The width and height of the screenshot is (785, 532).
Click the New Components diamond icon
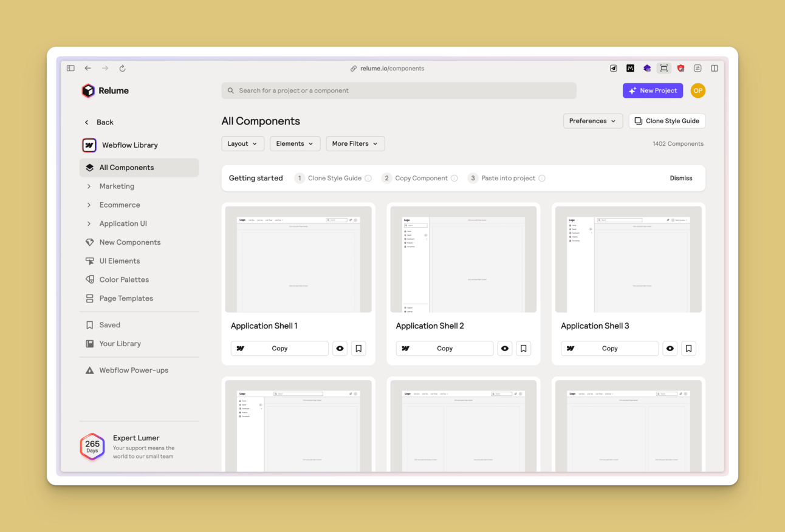coord(89,242)
